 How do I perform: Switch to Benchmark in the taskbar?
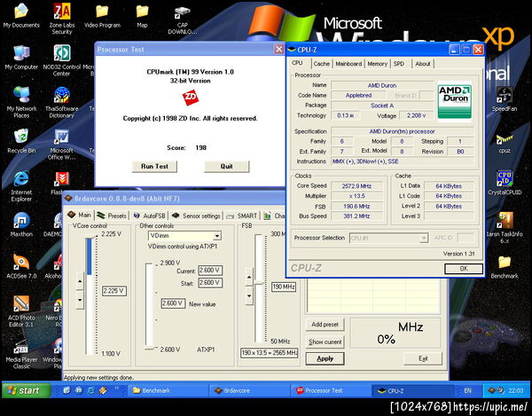167,390
